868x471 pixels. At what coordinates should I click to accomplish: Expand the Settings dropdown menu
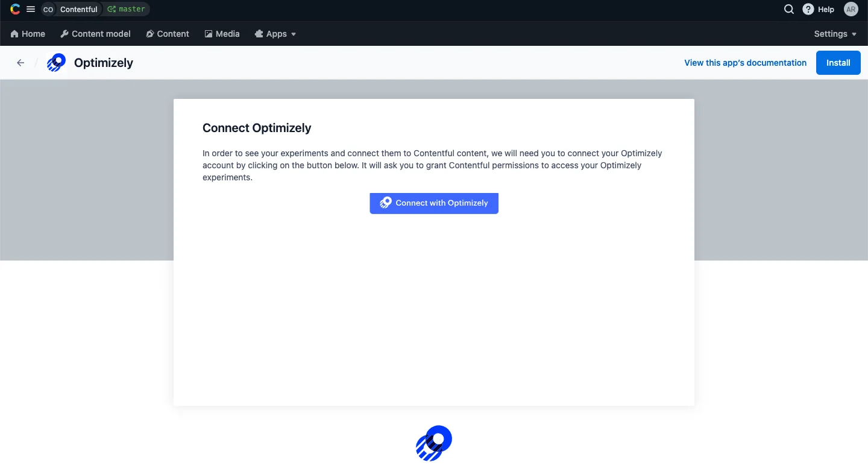coord(835,34)
